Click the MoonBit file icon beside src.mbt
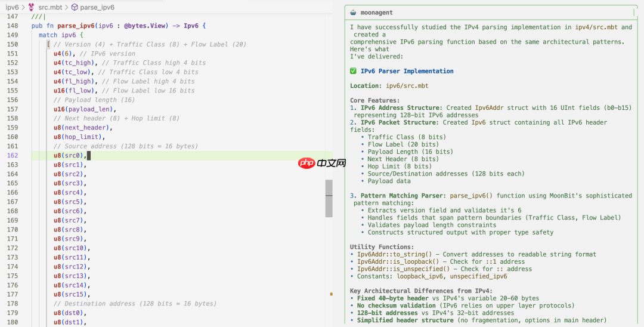644x327 pixels. pos(32,7)
